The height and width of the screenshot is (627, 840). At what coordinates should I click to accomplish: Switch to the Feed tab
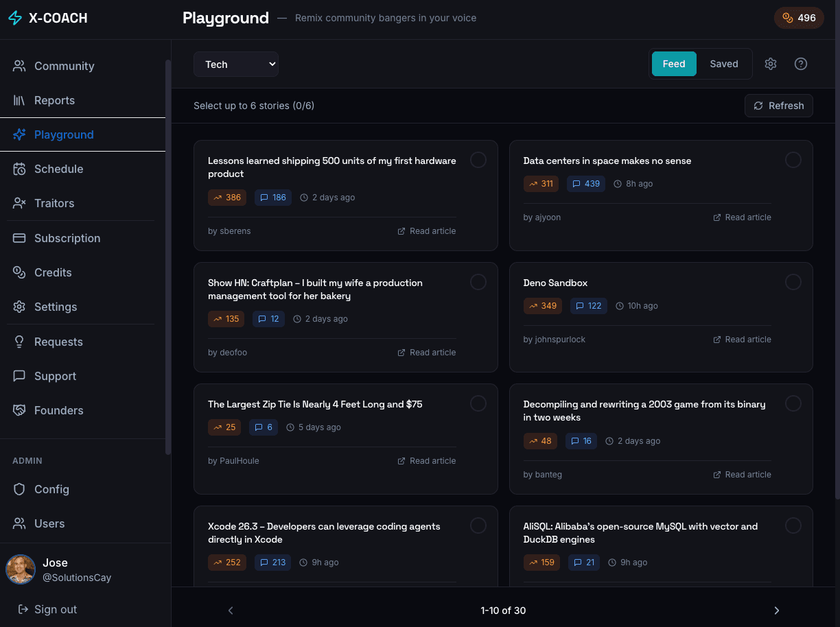[x=673, y=64]
